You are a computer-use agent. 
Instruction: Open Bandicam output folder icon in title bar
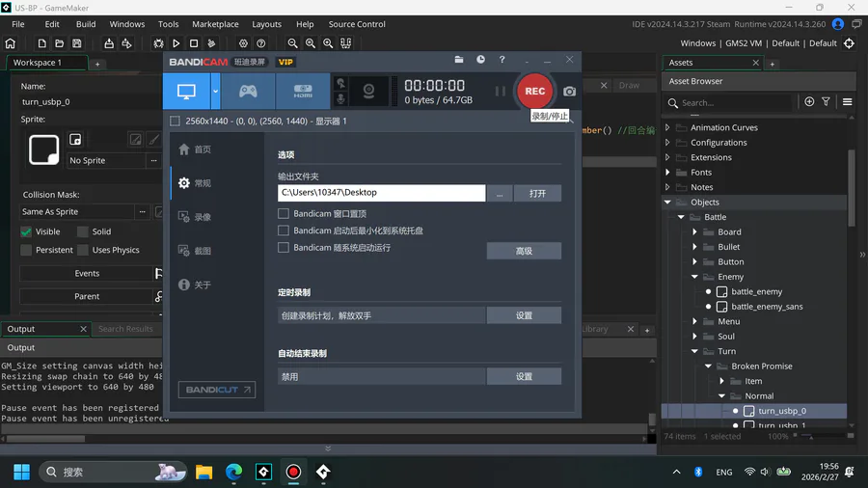click(x=459, y=59)
